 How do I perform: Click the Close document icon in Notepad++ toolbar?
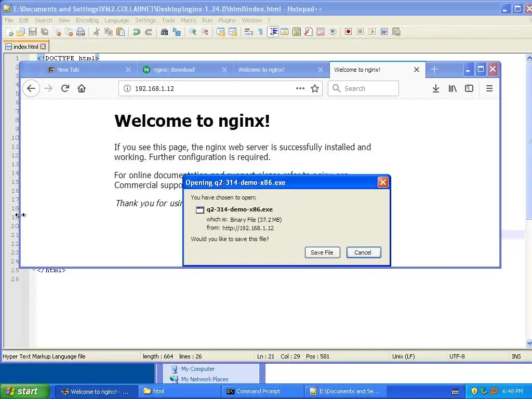(x=57, y=32)
